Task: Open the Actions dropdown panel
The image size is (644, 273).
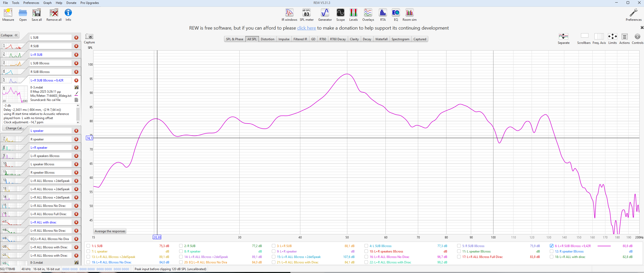Action: click(624, 38)
